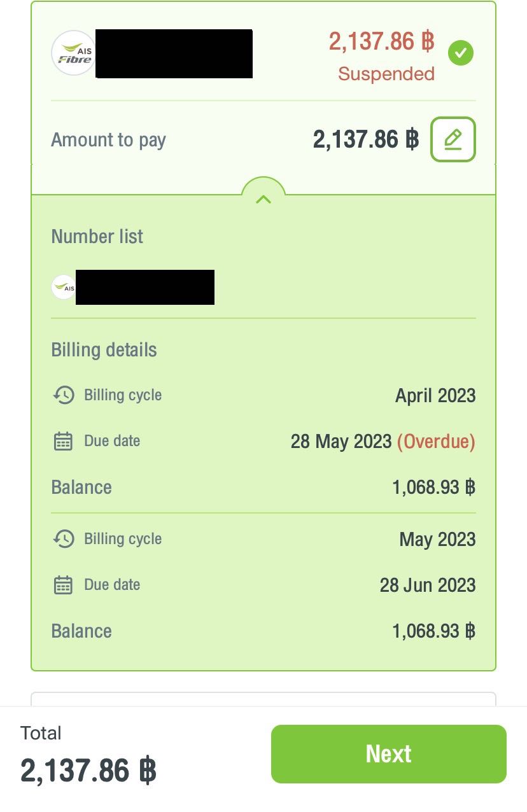Click the April 2023 billing cycle value
Screen dimensions: 527x812
[x=435, y=395]
